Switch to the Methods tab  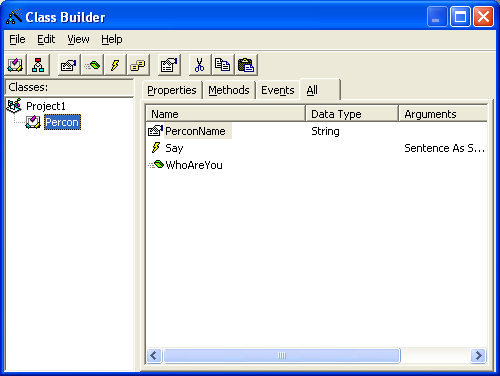(229, 90)
